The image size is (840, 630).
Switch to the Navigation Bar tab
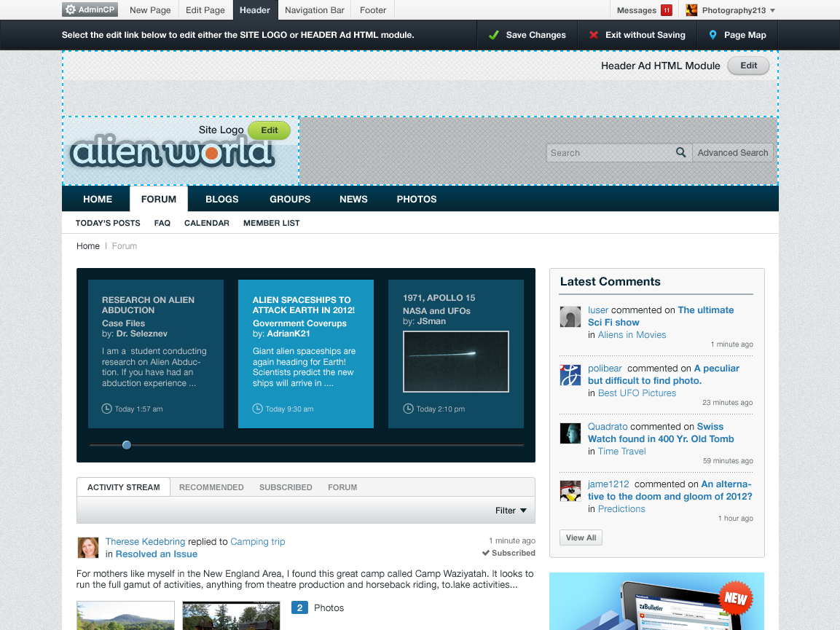(314, 10)
